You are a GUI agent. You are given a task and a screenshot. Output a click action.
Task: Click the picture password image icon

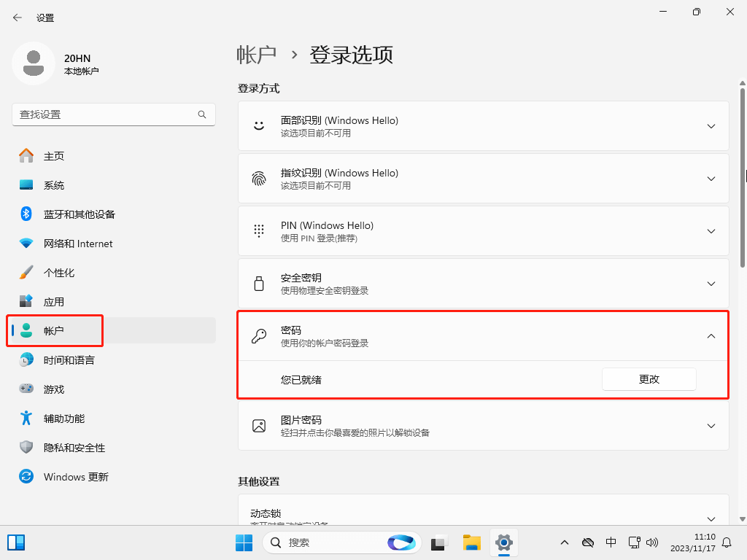coord(259,426)
